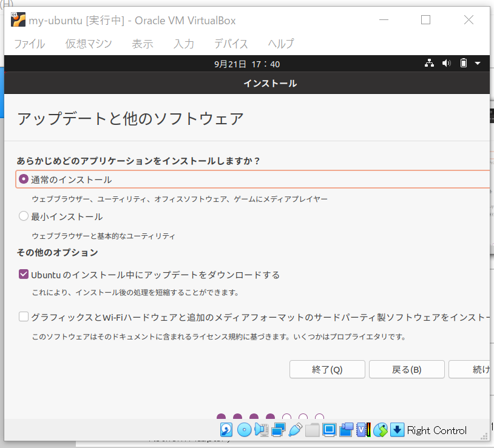The height and width of the screenshot is (448, 494).
Task: Open the デバイス menu
Action: (231, 44)
